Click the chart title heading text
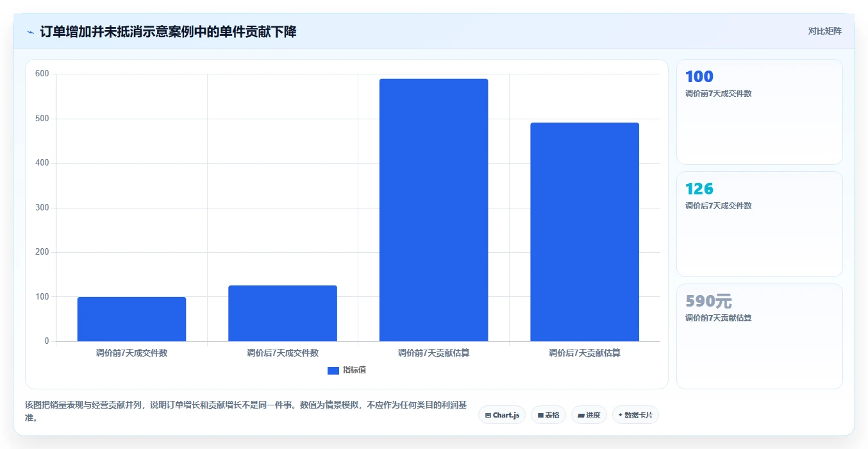 tap(168, 32)
